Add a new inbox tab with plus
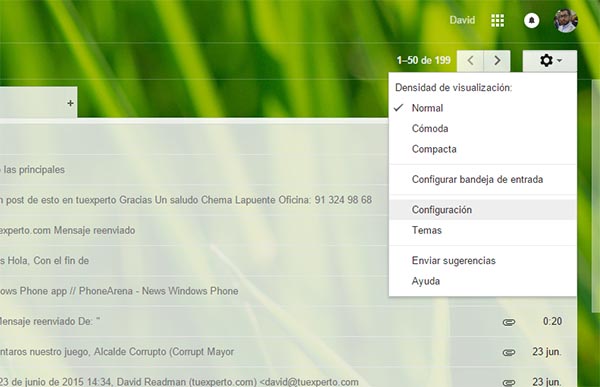The image size is (600, 387). [70, 103]
